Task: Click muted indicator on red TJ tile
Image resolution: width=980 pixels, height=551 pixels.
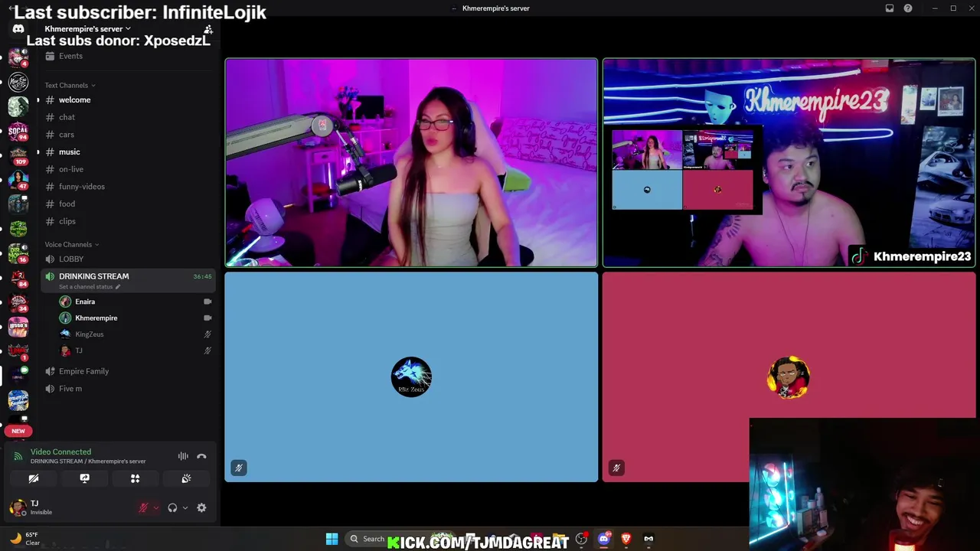Action: click(x=616, y=468)
